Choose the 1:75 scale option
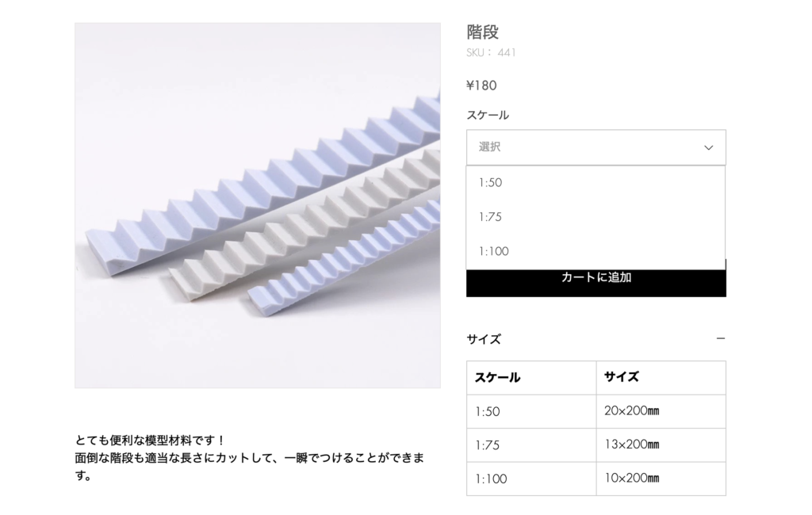The height and width of the screenshot is (515, 812). coord(596,217)
